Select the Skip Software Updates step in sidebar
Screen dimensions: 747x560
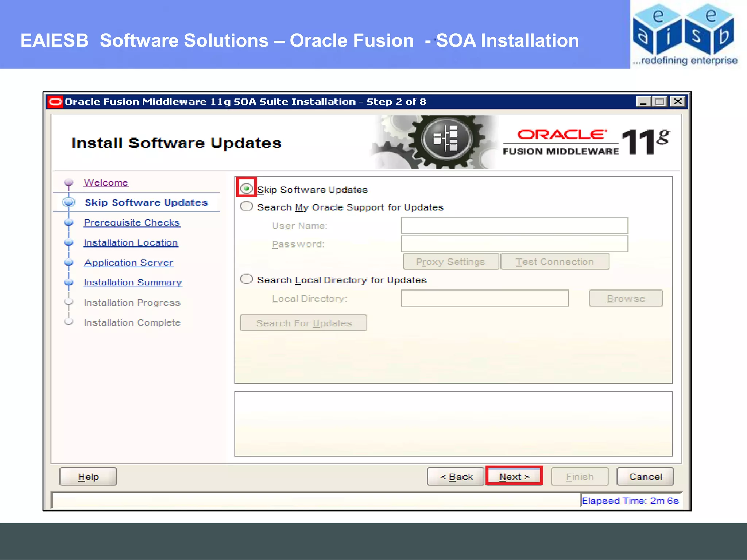[x=146, y=203]
